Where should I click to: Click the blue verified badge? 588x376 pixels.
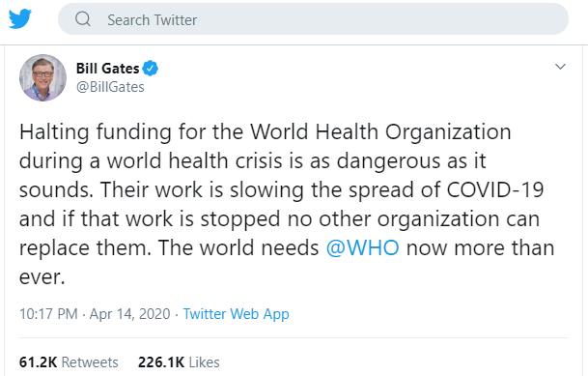click(151, 69)
